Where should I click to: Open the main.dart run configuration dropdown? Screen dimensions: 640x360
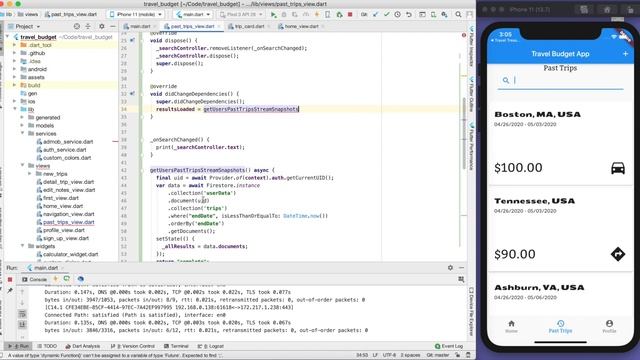point(193,14)
